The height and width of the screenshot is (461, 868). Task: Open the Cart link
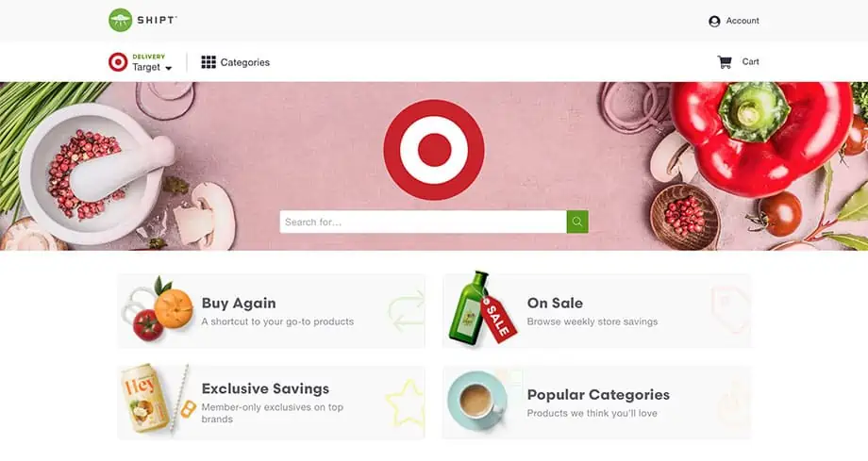tap(750, 62)
